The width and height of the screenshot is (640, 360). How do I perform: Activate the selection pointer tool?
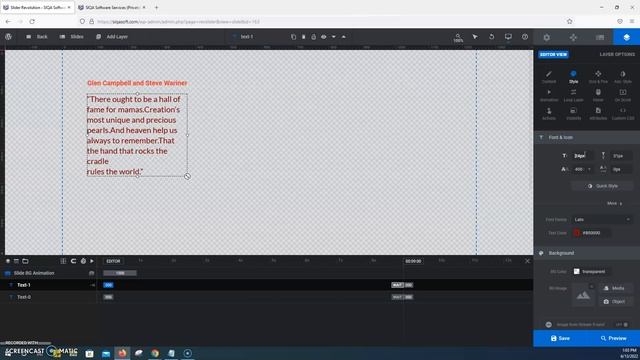[475, 37]
